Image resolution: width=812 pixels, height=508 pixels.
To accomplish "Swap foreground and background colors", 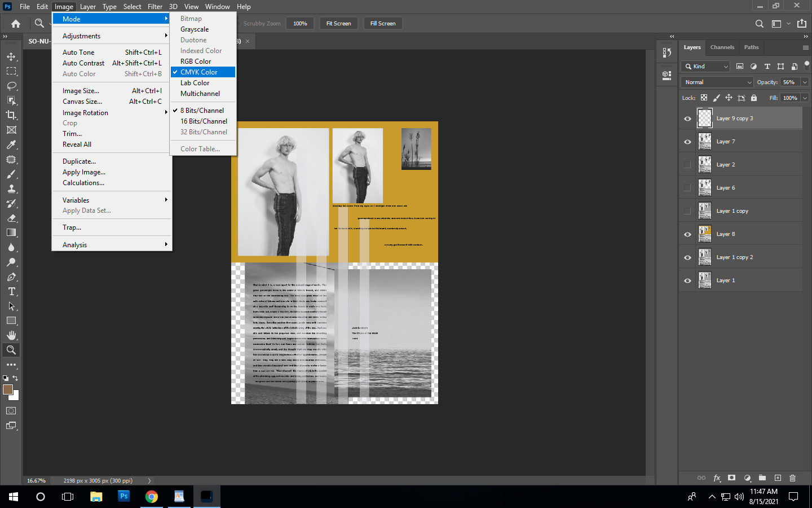I will (x=15, y=378).
